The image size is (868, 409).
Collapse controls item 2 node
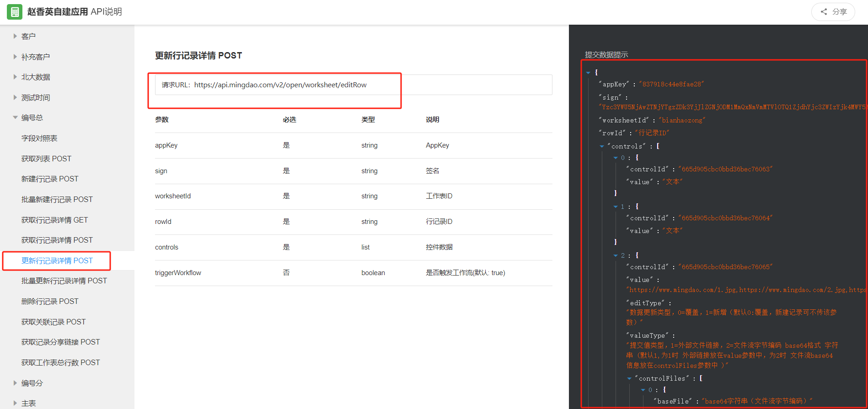point(616,256)
